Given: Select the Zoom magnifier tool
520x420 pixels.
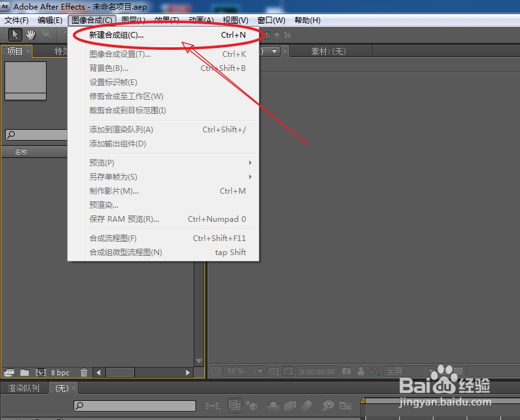Looking at the screenshot, I should (x=47, y=35).
